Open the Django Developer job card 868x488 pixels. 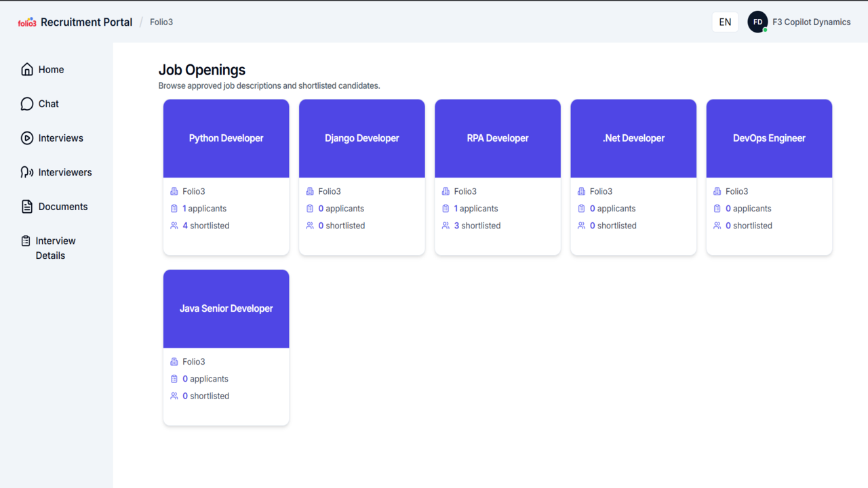(x=362, y=178)
